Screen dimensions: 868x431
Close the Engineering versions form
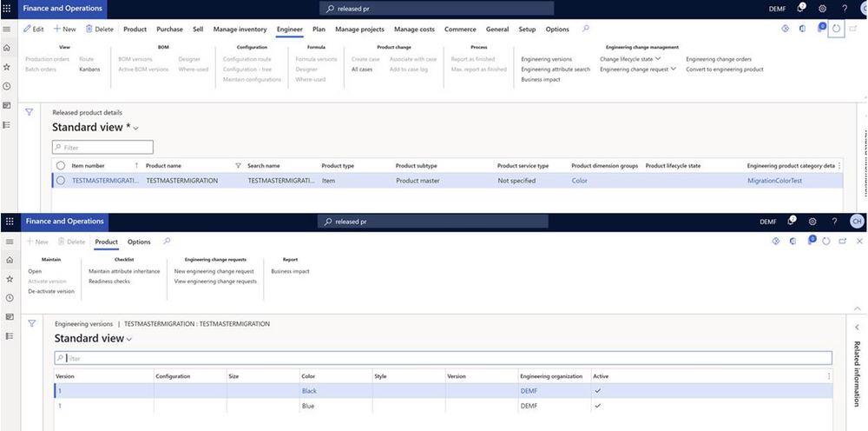click(859, 241)
